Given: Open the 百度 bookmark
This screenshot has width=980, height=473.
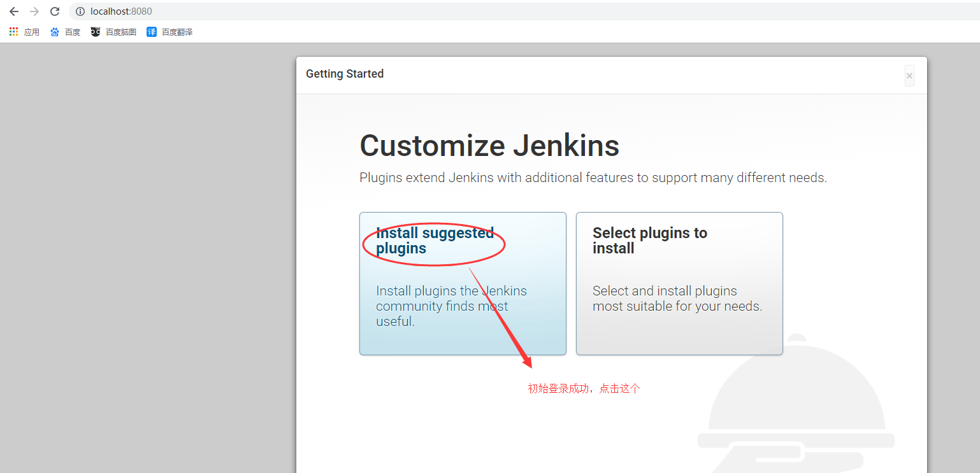Looking at the screenshot, I should [65, 32].
